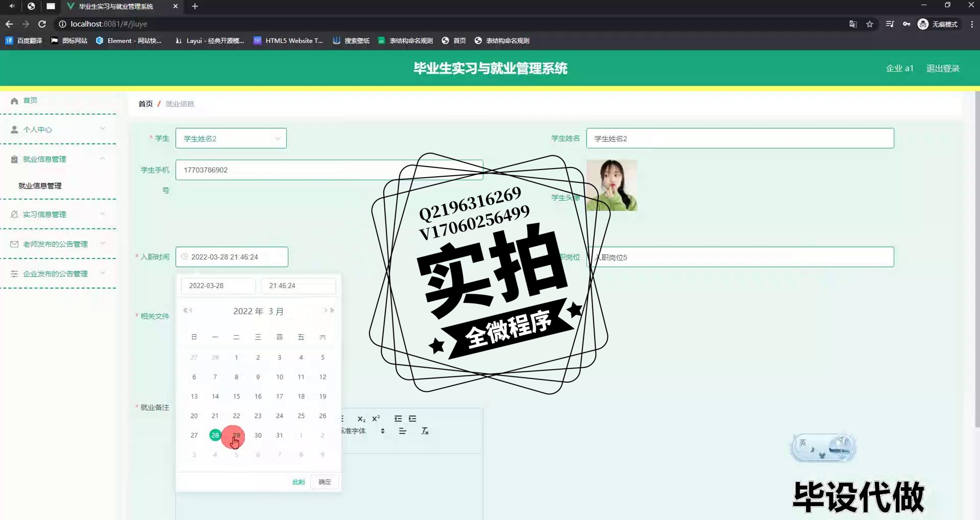Open a new browser tab
The height and width of the screenshot is (520, 980).
pos(194,6)
